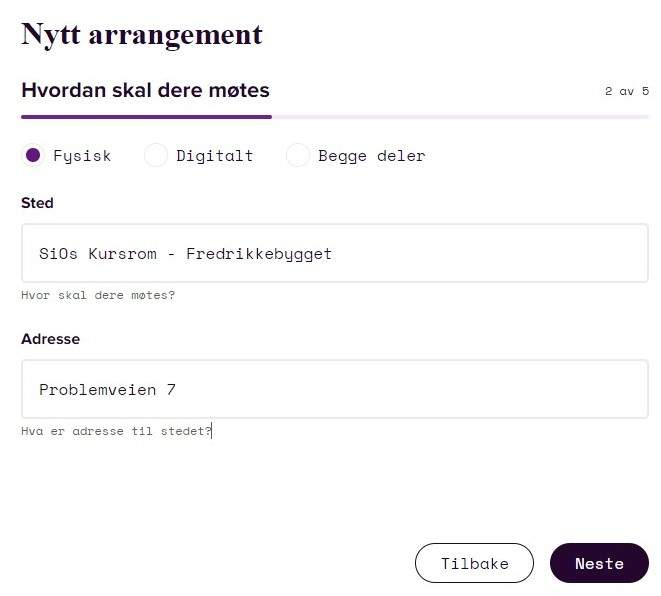Click the Hvordan skal dere møtes heading

[x=145, y=90]
